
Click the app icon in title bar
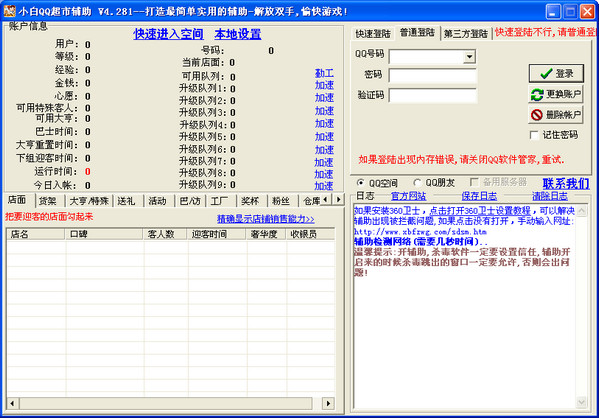(9, 11)
